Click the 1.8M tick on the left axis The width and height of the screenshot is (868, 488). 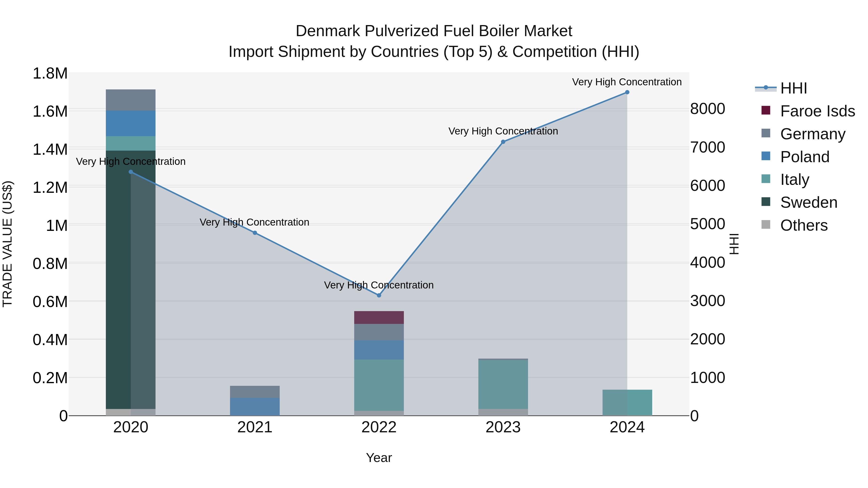pyautogui.click(x=50, y=74)
